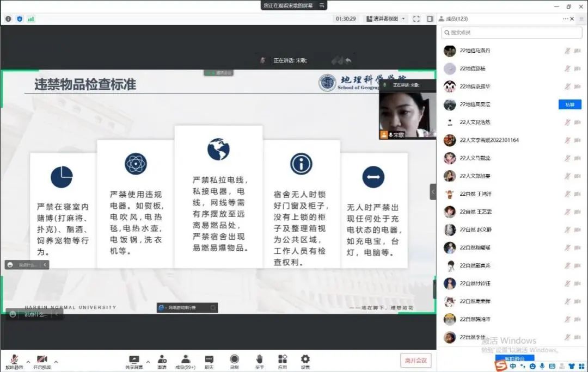This screenshot has height=372, width=588.
Task: Expand video options arrow beside 开启视频
Action: click(56, 361)
